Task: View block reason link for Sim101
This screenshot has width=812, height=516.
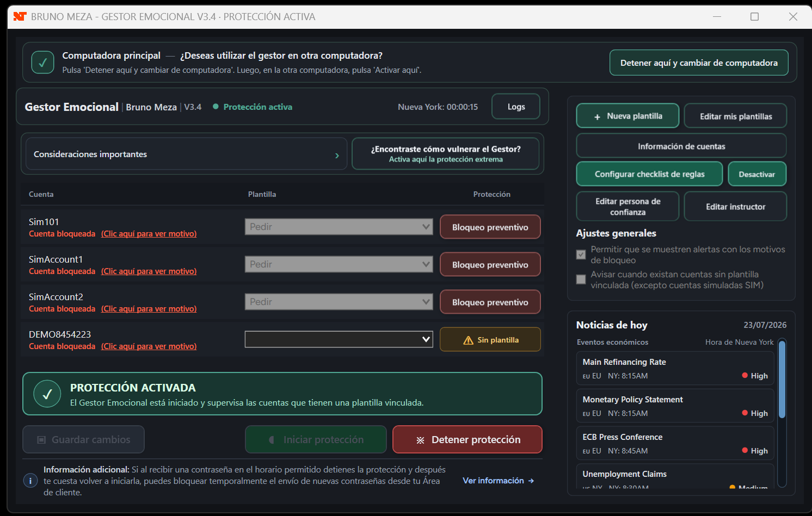Action: point(149,234)
